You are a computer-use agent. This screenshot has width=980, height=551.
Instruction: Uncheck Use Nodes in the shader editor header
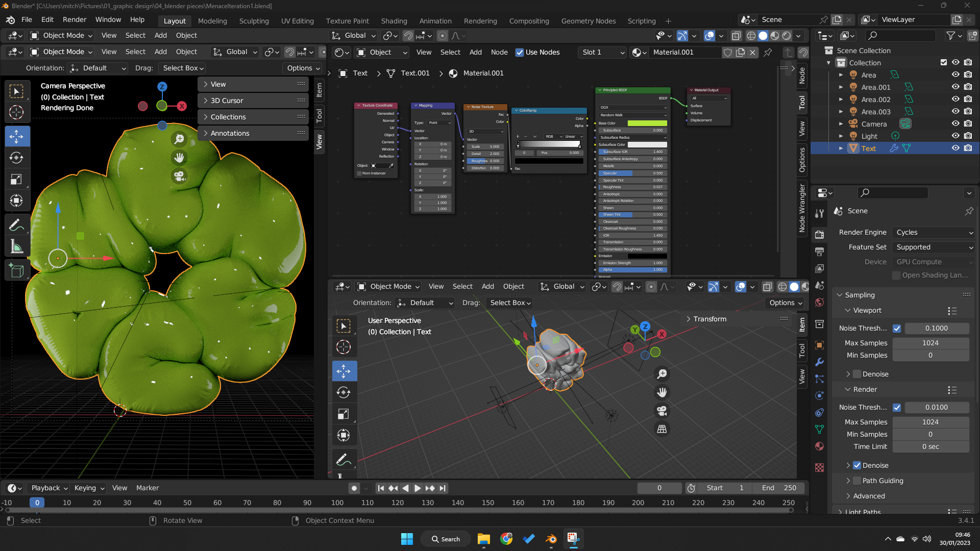[520, 53]
